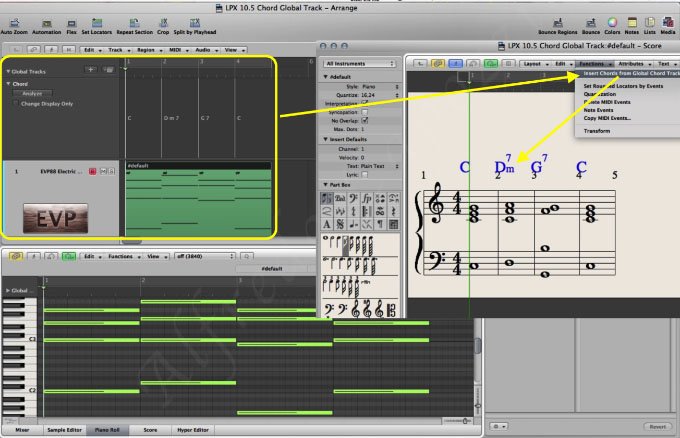Open the Colors palette icon

click(612, 22)
